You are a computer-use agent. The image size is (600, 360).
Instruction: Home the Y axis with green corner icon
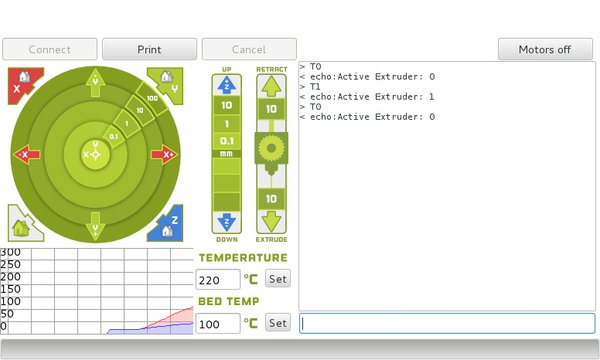tap(168, 83)
